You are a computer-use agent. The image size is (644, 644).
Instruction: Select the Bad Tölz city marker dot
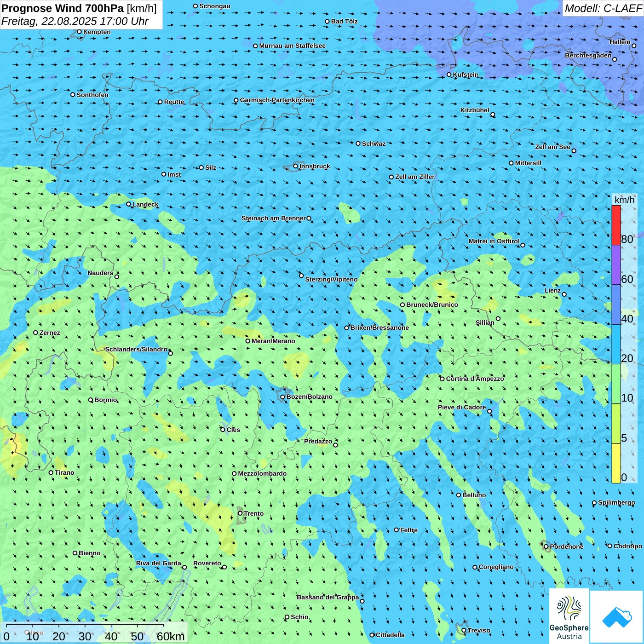coord(327,21)
